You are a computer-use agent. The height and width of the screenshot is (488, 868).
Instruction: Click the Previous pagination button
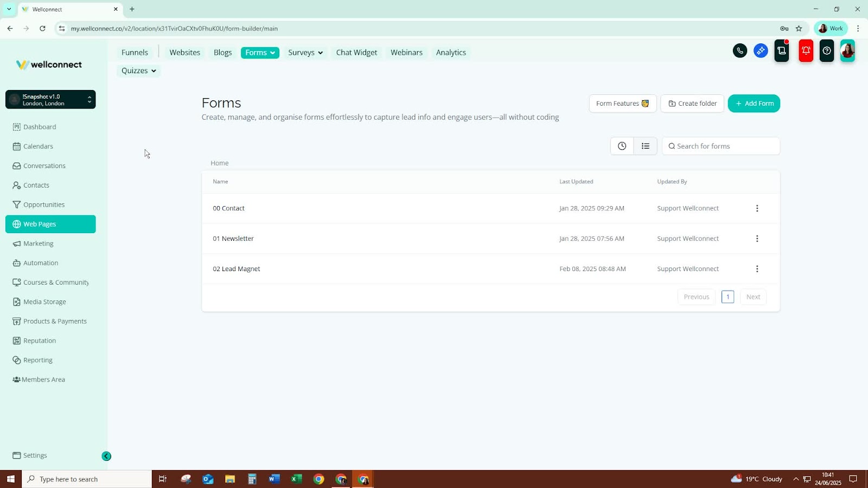697,297
